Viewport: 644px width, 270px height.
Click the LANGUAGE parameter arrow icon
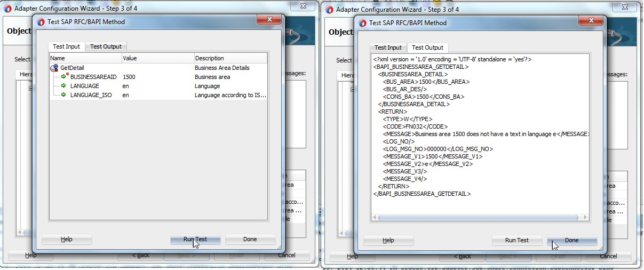click(64, 86)
